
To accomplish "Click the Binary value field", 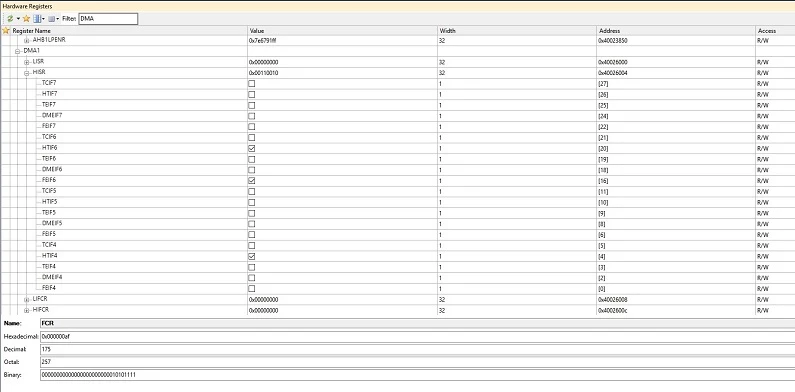I will 417,375.
